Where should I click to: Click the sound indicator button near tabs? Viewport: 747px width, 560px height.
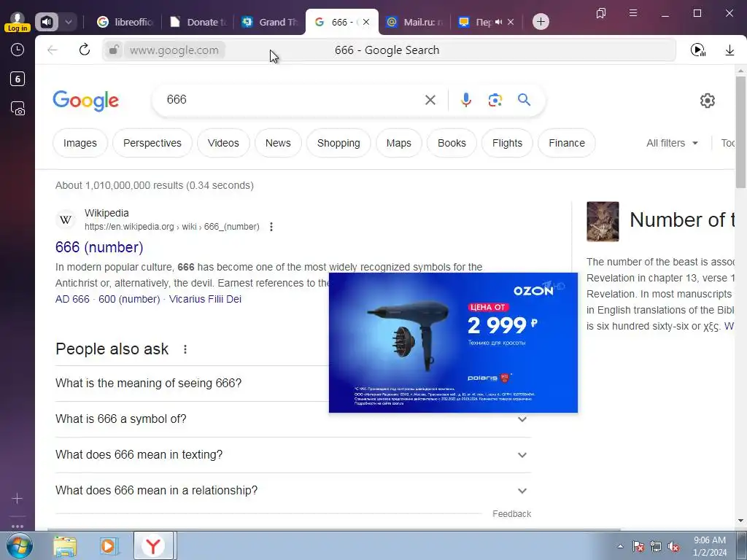(47, 22)
